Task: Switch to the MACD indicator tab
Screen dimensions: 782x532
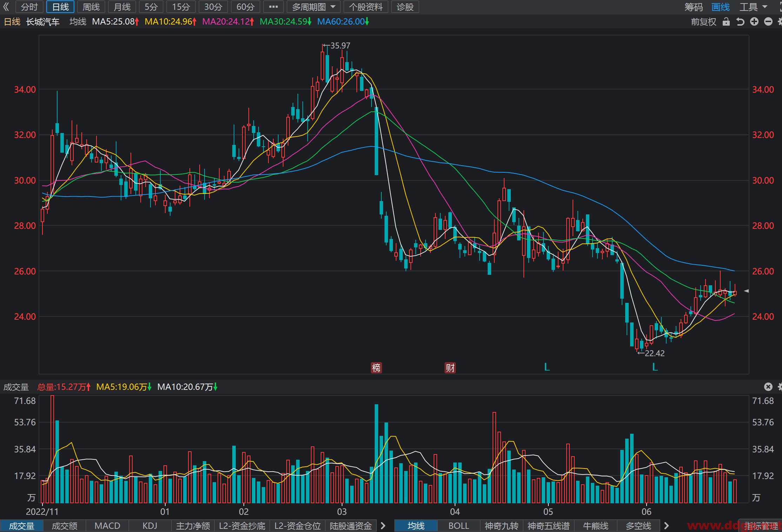Action: click(107, 526)
